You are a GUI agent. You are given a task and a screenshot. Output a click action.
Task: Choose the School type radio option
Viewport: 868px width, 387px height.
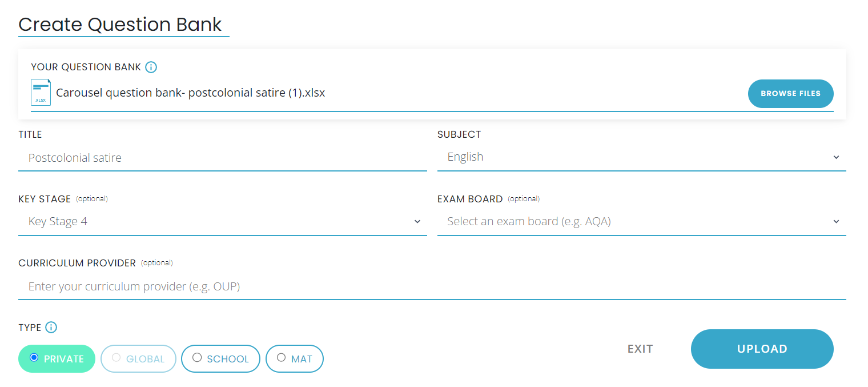(197, 358)
